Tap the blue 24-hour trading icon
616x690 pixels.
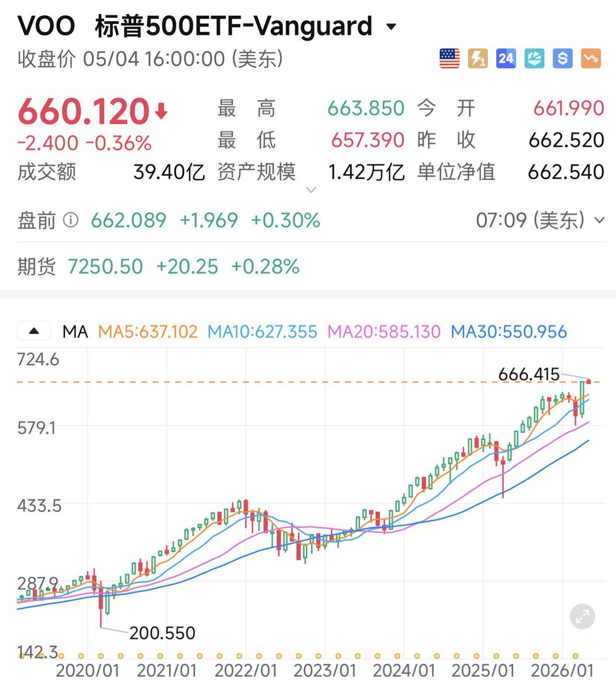point(506,59)
